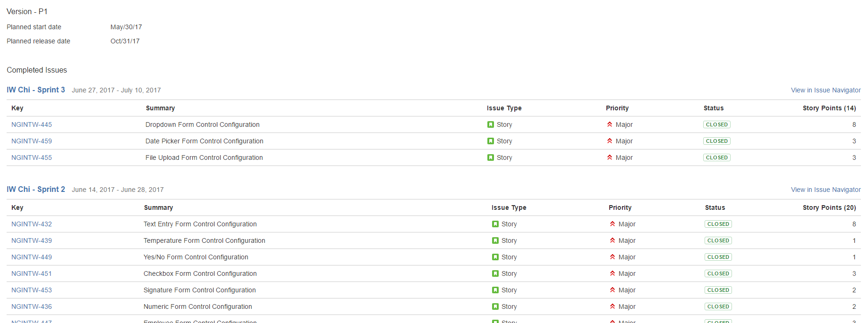Click Major priority icon for Temperature Form Control
868x323 pixels.
click(613, 240)
